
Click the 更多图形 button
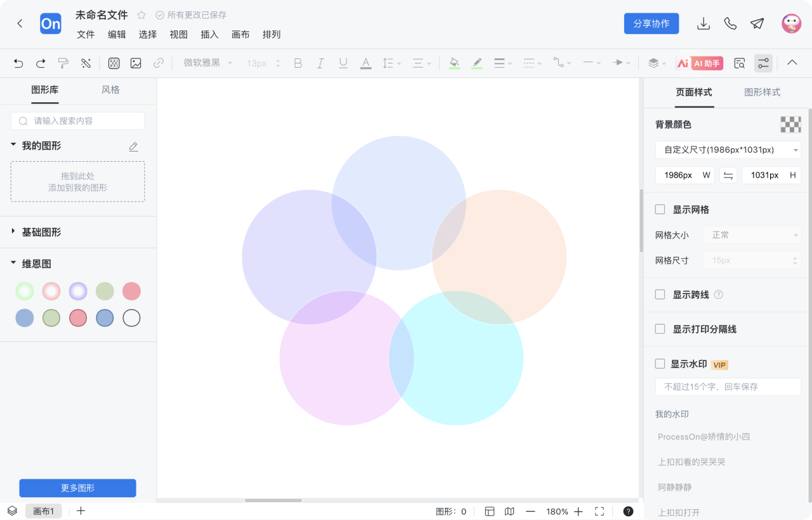tap(77, 488)
